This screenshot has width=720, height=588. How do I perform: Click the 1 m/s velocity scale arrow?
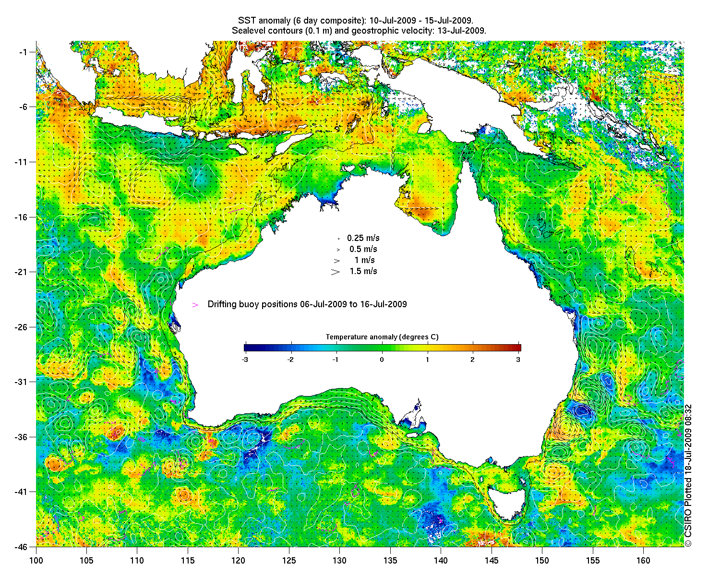tap(337, 261)
